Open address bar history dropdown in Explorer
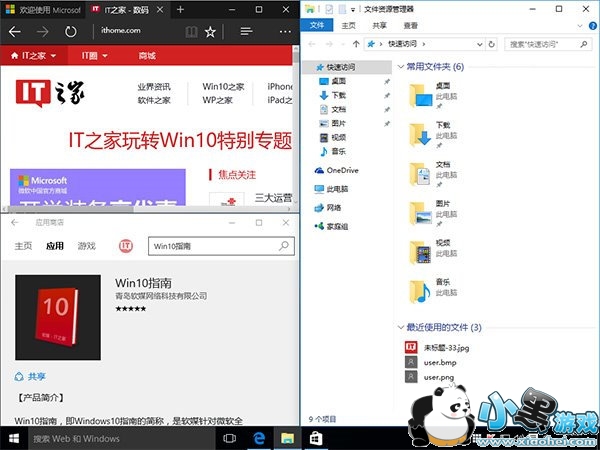 (479, 44)
